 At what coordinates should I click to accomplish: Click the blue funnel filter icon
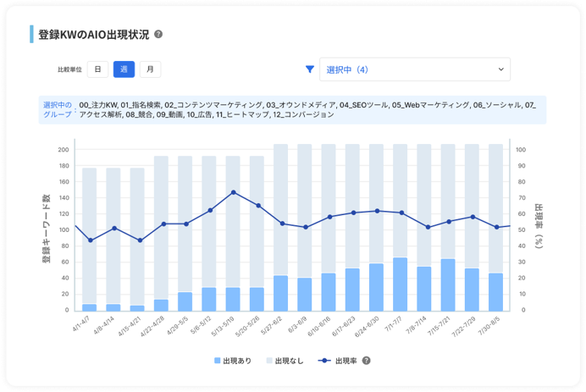tap(309, 69)
